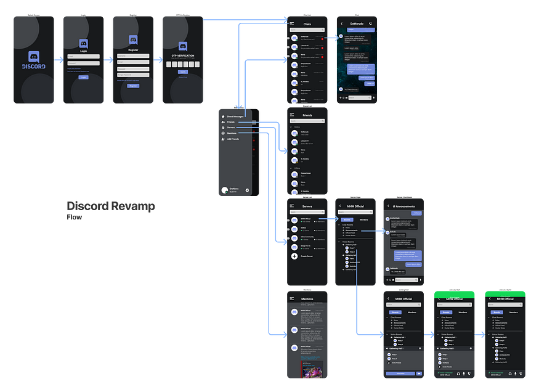Start voice call in DaWarudo chat header
The image size is (539, 392).
point(370,23)
